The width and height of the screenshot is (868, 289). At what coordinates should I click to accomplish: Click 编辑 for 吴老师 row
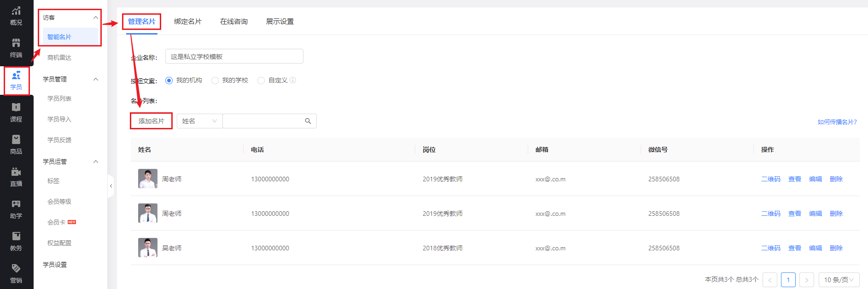pos(816,248)
